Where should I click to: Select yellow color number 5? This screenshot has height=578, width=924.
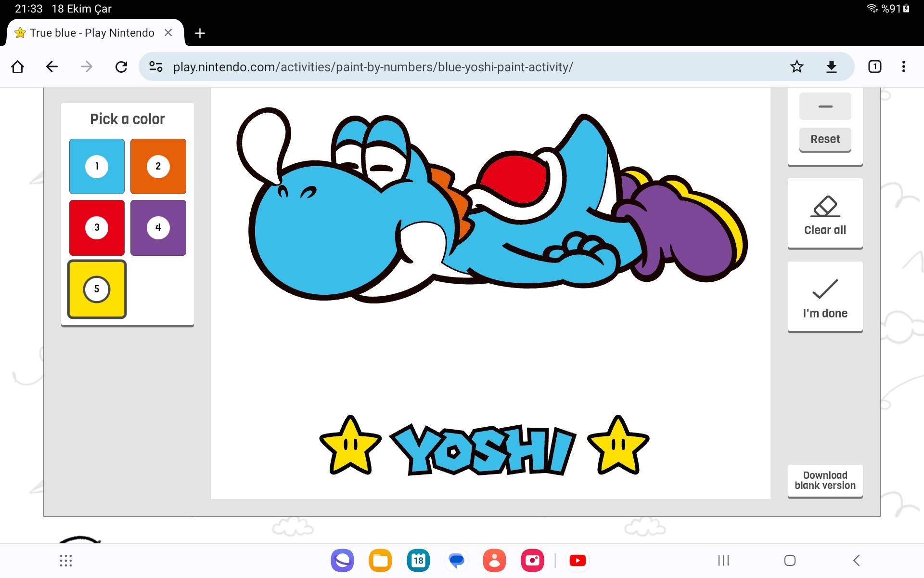click(x=97, y=289)
